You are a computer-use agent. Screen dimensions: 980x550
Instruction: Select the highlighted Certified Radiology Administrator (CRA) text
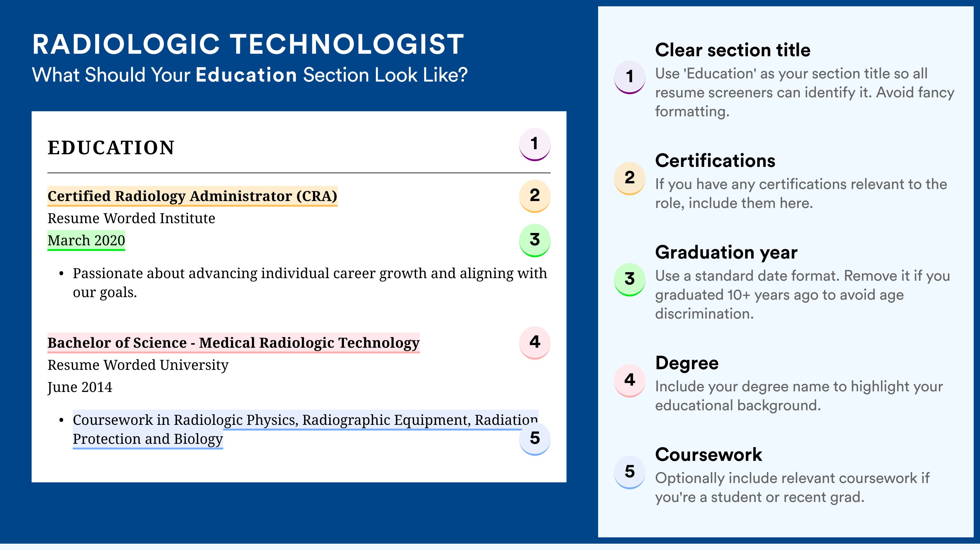point(192,196)
